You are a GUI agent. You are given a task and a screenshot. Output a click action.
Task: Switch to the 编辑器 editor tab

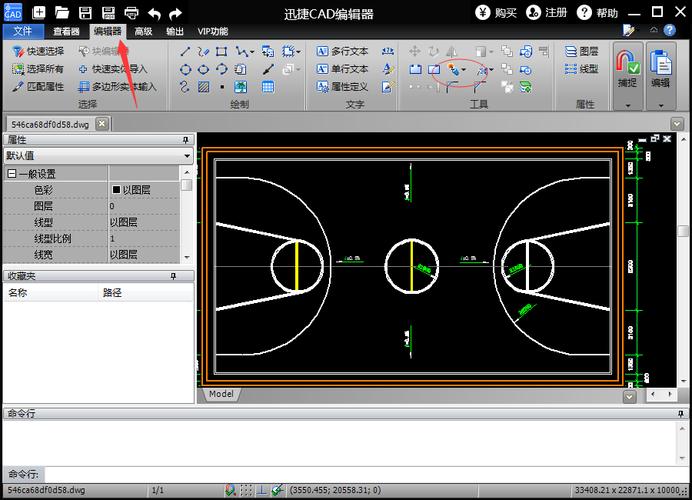(x=108, y=31)
